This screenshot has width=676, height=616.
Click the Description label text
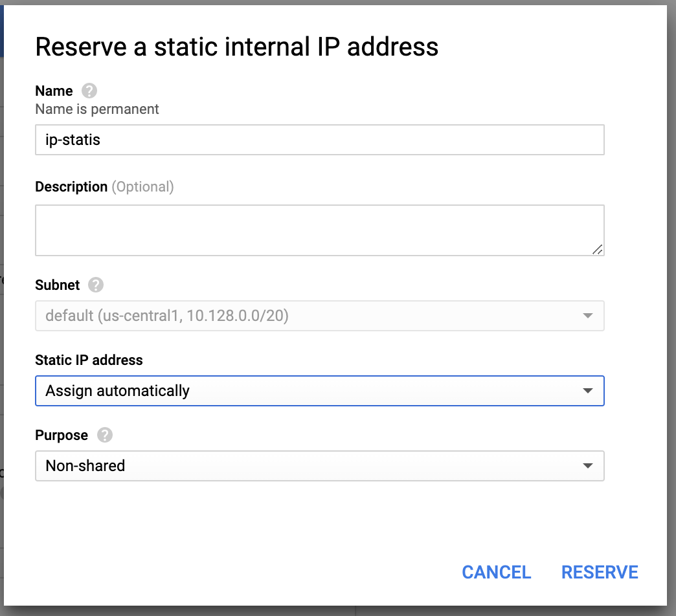coord(71,186)
